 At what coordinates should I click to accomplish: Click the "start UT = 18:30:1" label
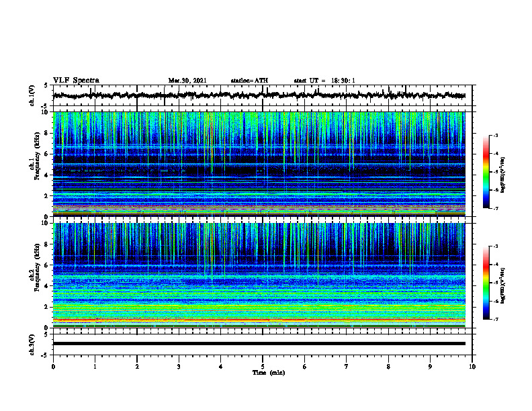(324, 81)
